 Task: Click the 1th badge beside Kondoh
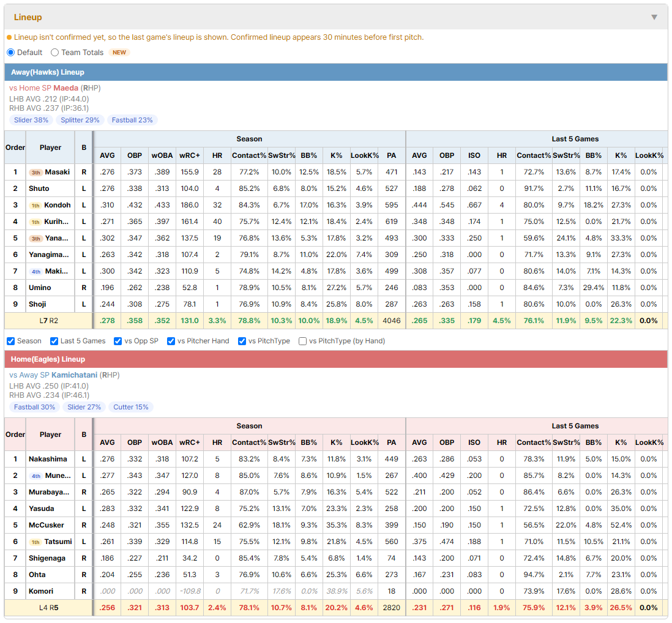(35, 206)
